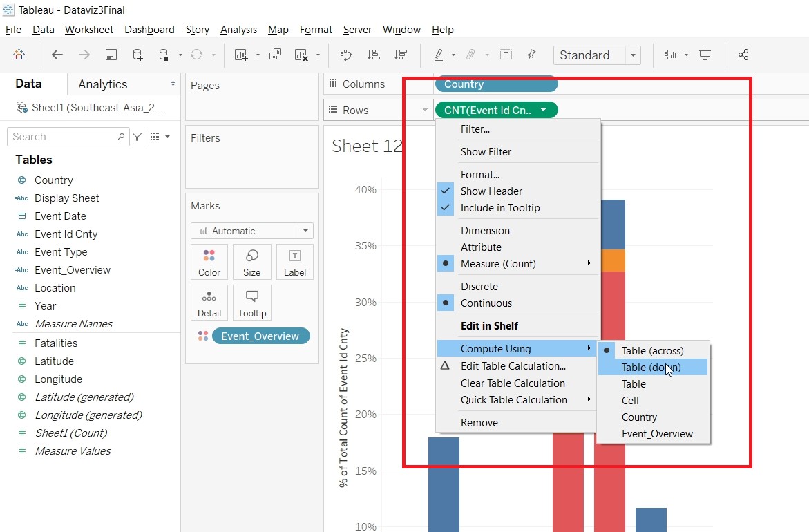
Task: Click the Tooltip button in Marks card
Action: click(x=252, y=303)
